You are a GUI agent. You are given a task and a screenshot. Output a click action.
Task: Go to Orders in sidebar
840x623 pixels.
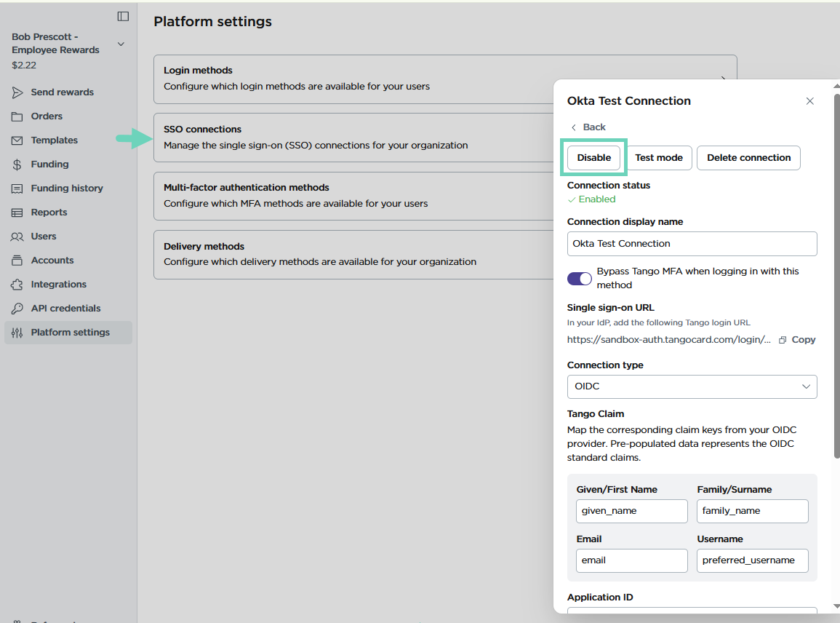[x=47, y=116]
